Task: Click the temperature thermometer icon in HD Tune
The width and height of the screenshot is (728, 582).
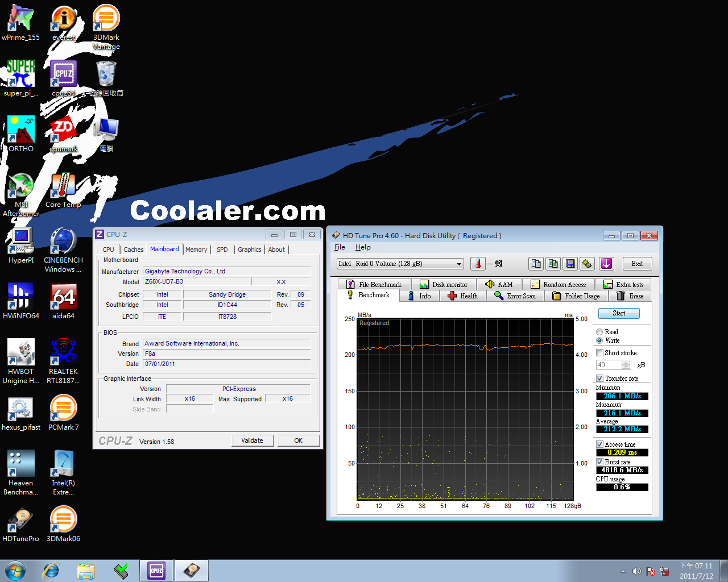Action: pyautogui.click(x=478, y=264)
